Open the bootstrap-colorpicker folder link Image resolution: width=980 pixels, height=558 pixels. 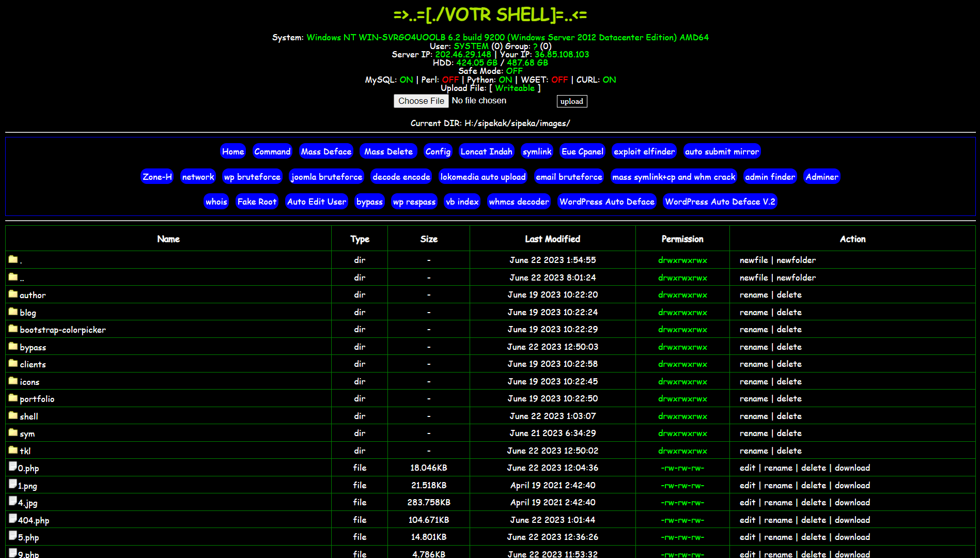click(x=63, y=330)
